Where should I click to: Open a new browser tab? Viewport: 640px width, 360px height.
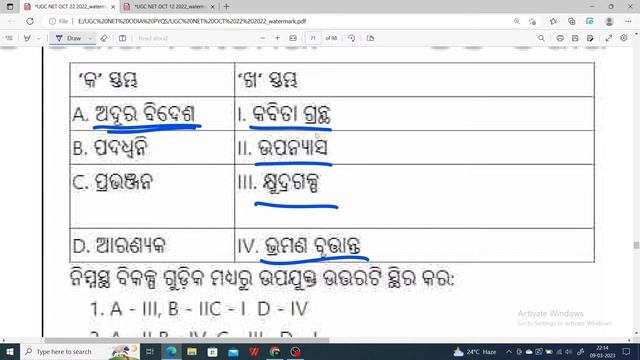click(227, 7)
